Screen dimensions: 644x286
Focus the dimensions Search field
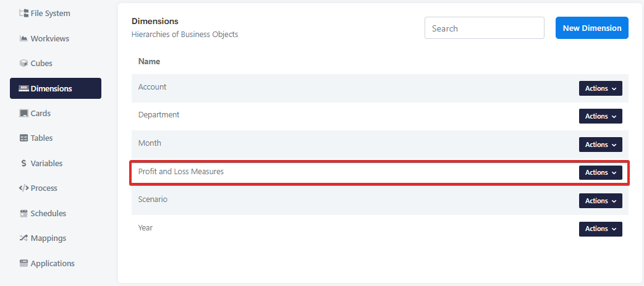pyautogui.click(x=484, y=28)
